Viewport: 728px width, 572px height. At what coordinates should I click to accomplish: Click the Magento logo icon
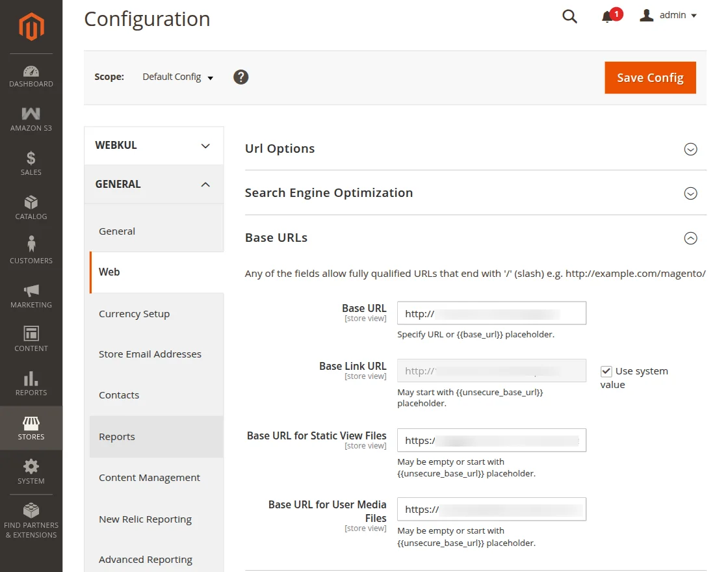coord(31,27)
